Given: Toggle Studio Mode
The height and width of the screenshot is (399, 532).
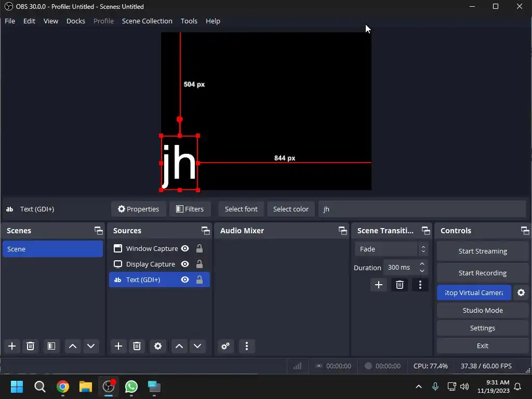Looking at the screenshot, I should click(x=483, y=311).
